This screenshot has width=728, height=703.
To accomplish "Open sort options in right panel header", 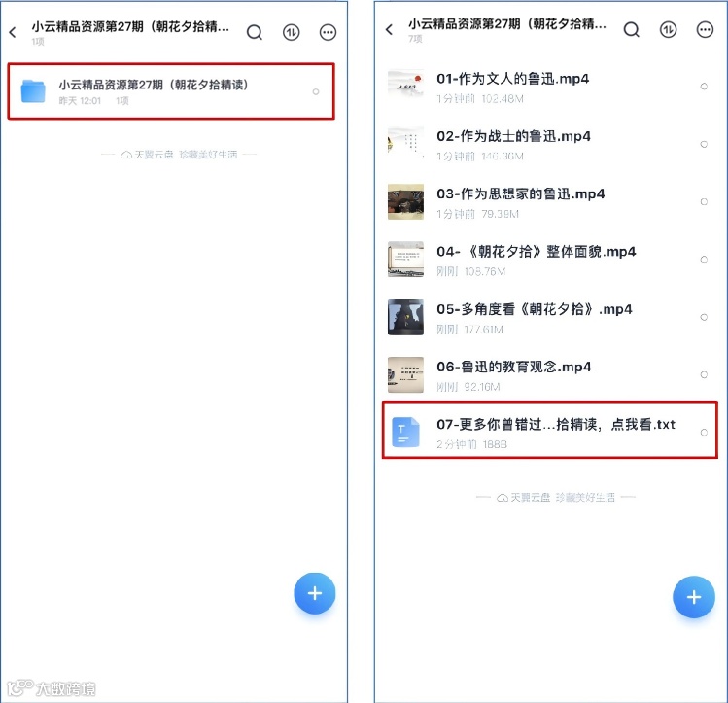I will click(x=668, y=30).
